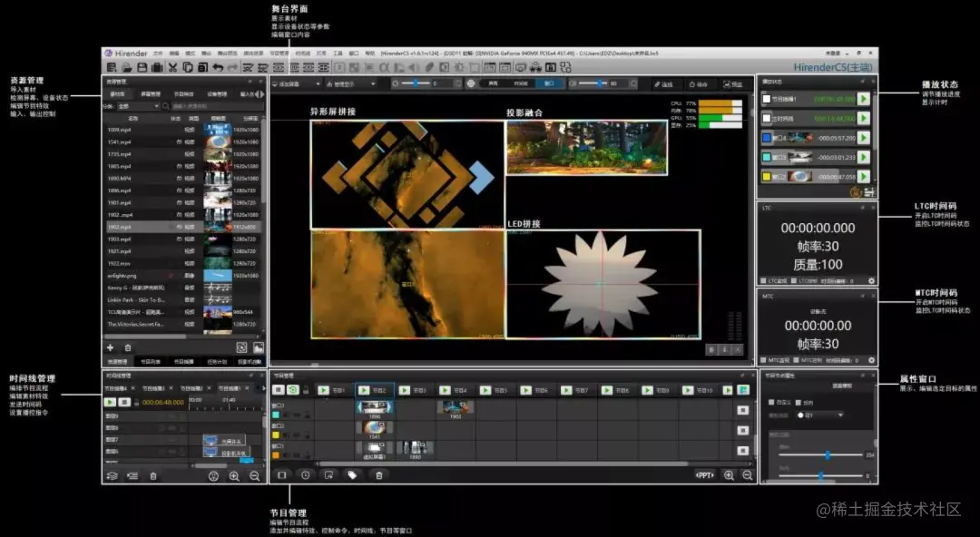Click the cyan 窗口3 color swatch in program management
This screenshot has height=537, width=980.
tap(276, 415)
